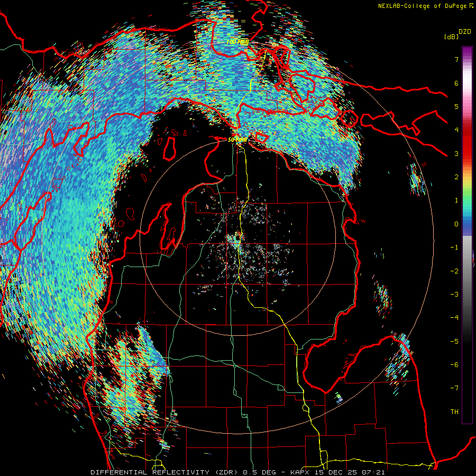Click the -5 value on the color scale
Image resolution: width=476 pixels, height=476 pixels.
454,342
